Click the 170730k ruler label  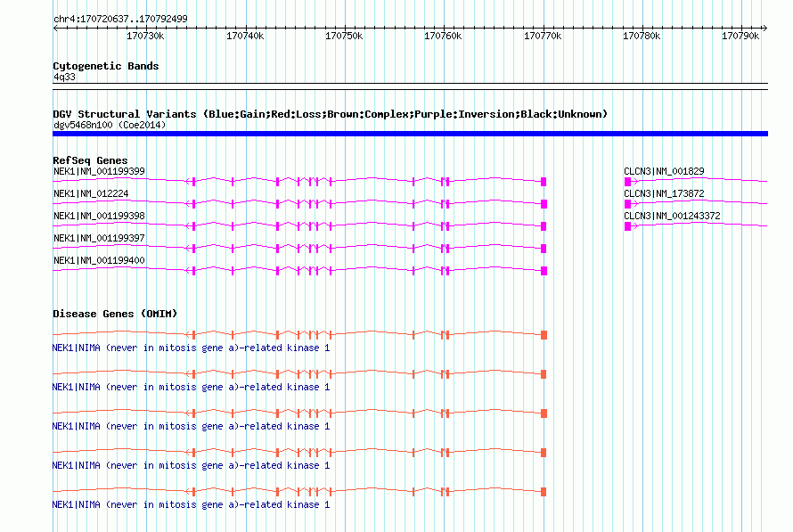click(x=145, y=37)
